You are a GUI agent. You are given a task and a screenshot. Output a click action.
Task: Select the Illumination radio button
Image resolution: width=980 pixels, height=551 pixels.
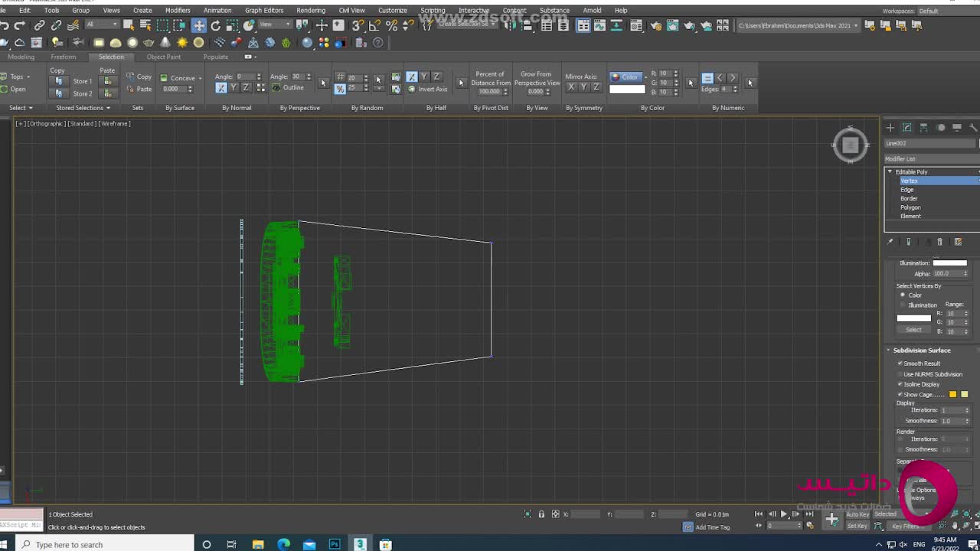click(x=903, y=305)
